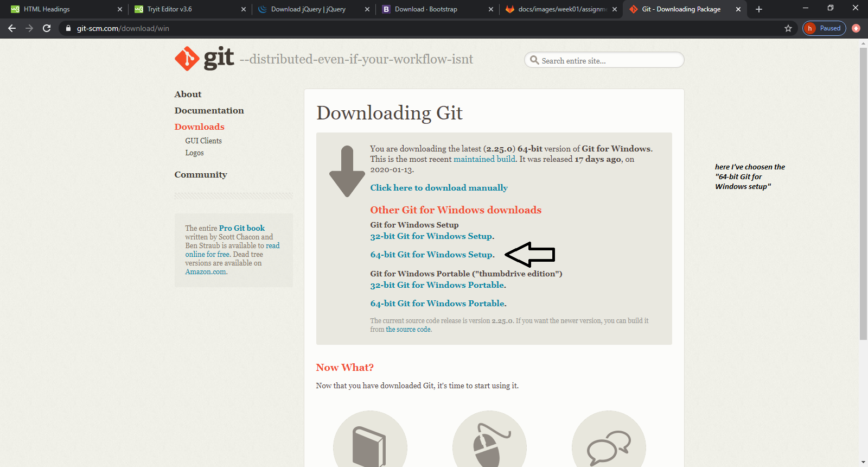The width and height of the screenshot is (868, 467).
Task: Open the Amazon.com link
Action: tap(206, 272)
